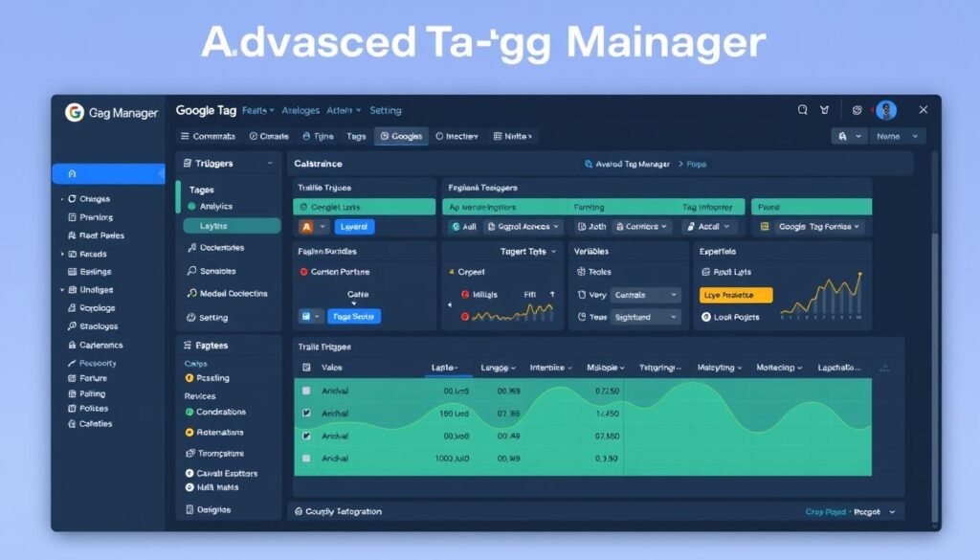The height and width of the screenshot is (560, 980).
Task: Click the Couply Tafogration footer icon
Action: tap(299, 511)
